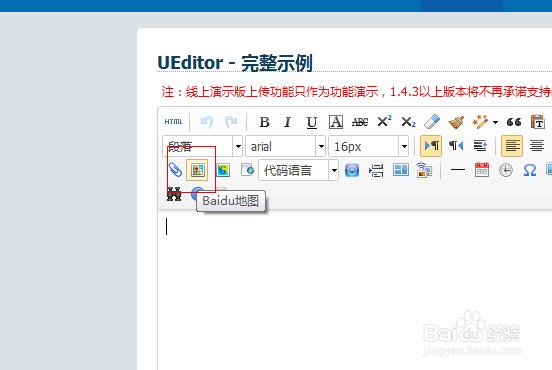Open the Baidu map dialog
This screenshot has width=552, height=370.
197,170
